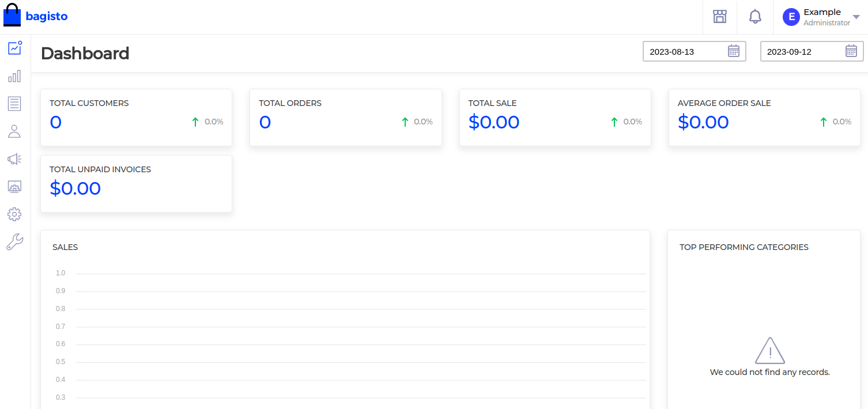Viewport: 868px width, 409px height.
Task: Open notifications bell icon
Action: click(755, 17)
